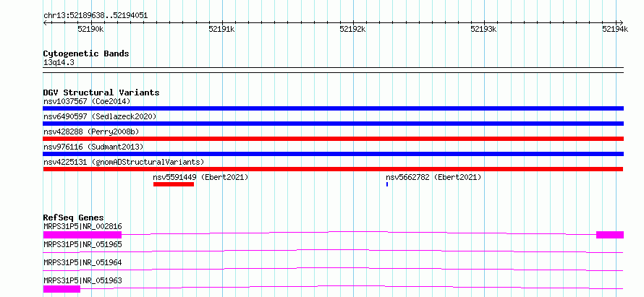Click the 52190k ruler tick label
This screenshot has width=644, height=297.
pyautogui.click(x=90, y=29)
